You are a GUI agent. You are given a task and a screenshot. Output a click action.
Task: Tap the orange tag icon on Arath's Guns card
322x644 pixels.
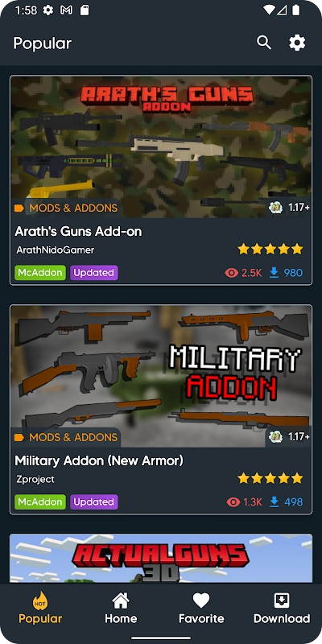(x=19, y=208)
